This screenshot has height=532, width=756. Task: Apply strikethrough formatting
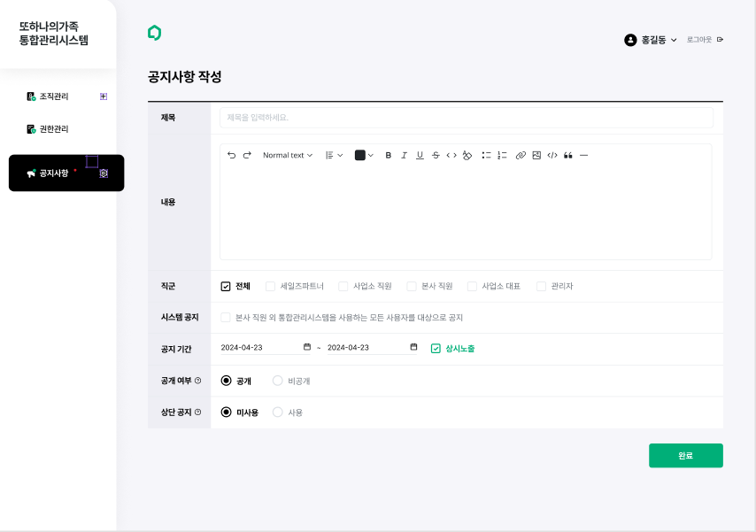pos(436,155)
